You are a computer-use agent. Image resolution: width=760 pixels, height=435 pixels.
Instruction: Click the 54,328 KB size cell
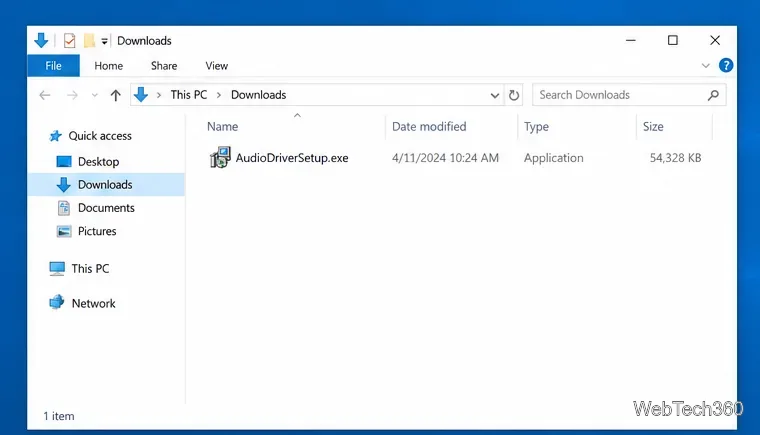pos(675,158)
